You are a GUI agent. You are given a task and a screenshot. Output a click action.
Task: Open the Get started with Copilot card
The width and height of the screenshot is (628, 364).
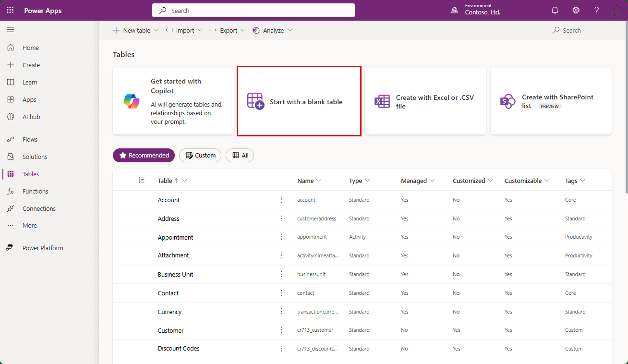point(173,101)
